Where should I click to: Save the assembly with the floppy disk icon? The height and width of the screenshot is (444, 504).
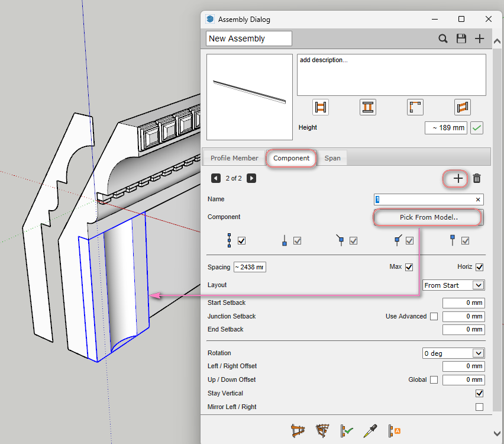(x=461, y=38)
